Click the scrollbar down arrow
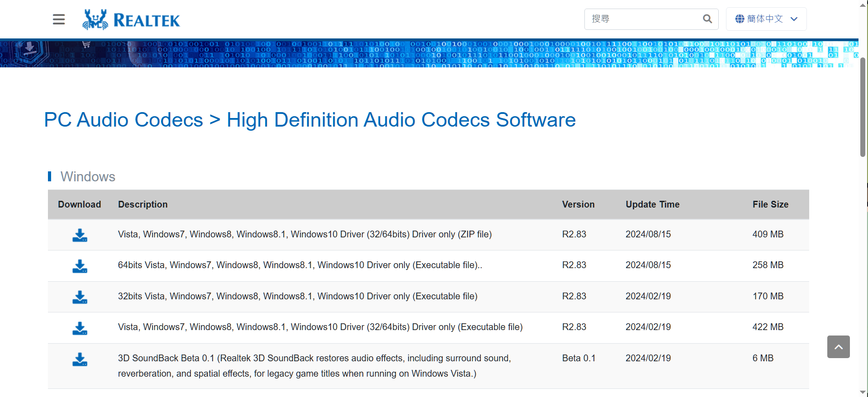 [x=863, y=392]
